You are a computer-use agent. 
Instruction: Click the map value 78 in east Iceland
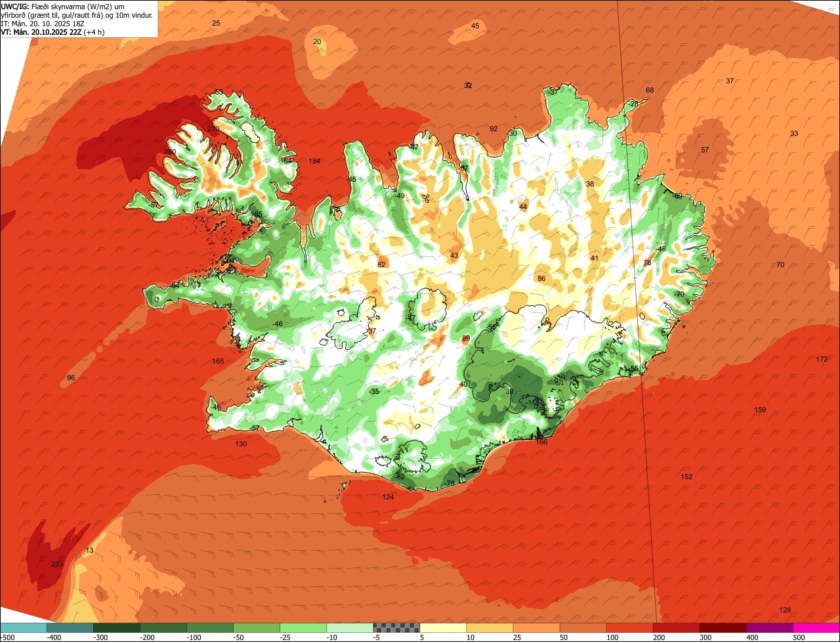[647, 263]
